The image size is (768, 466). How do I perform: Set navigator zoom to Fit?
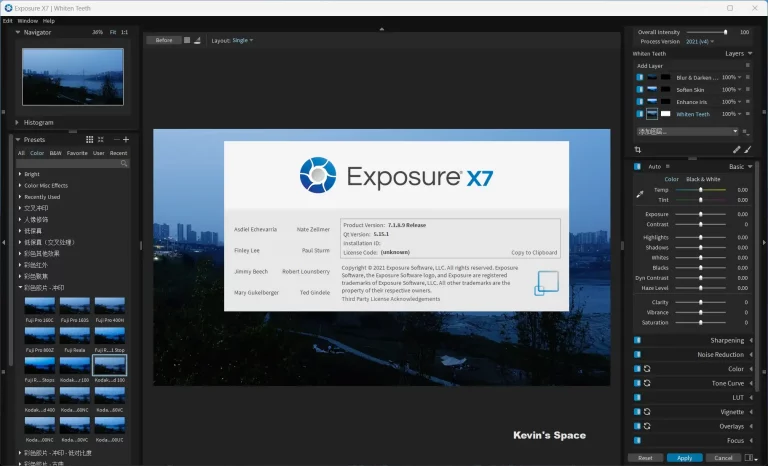[x=113, y=32]
